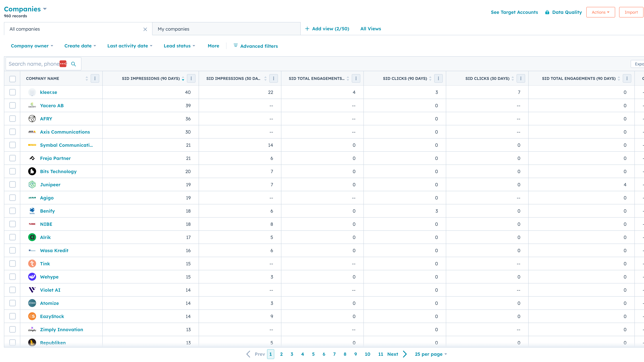
Task: Switch to the My companies tab
Action: pyautogui.click(x=174, y=29)
